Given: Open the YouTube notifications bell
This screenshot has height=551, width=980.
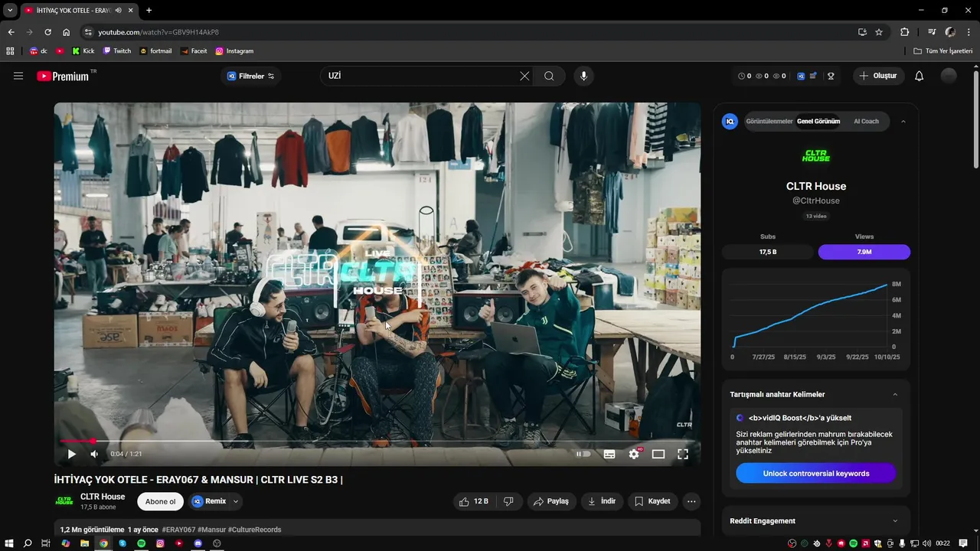Looking at the screenshot, I should click(920, 76).
